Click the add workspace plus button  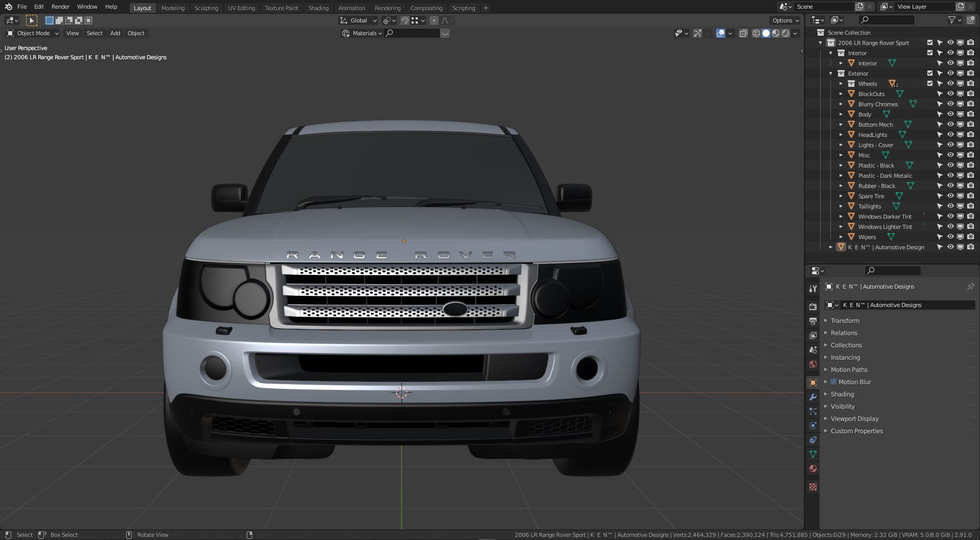click(x=486, y=8)
